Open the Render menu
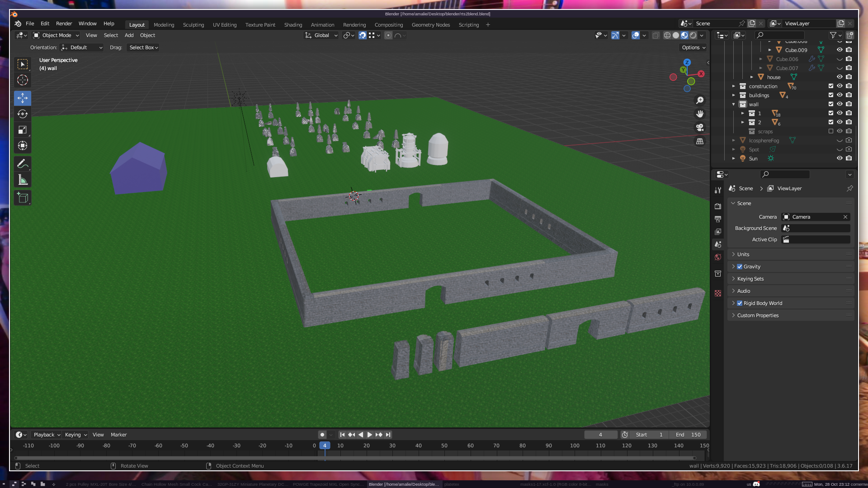The width and height of the screenshot is (868, 488). [64, 23]
